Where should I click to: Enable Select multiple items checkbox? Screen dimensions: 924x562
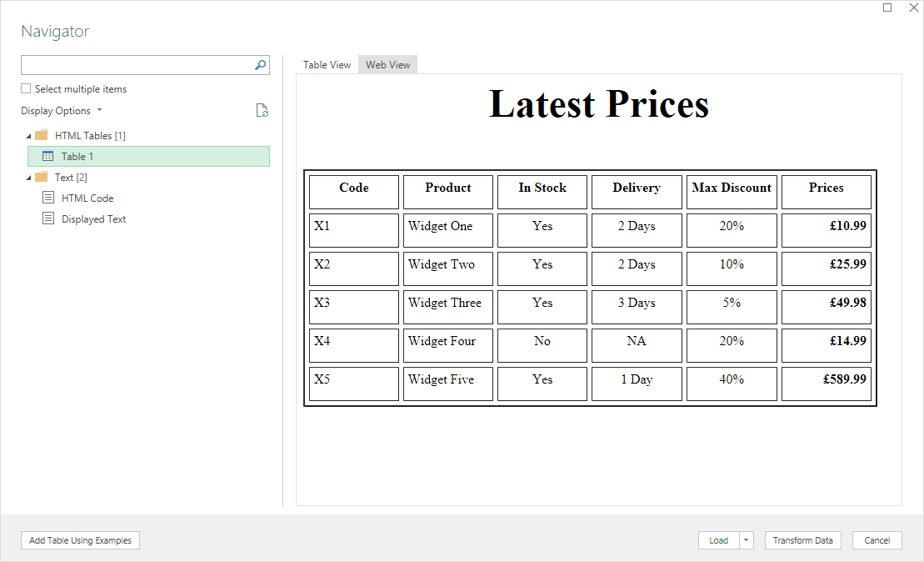pos(26,88)
